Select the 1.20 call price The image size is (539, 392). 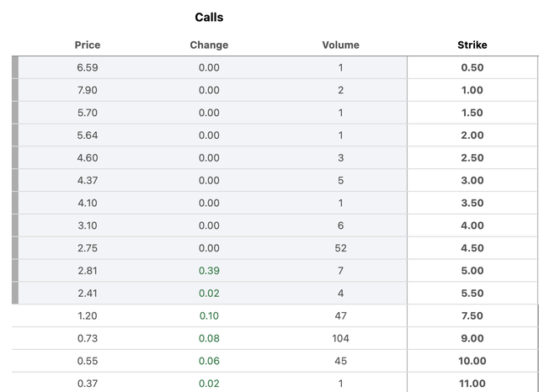[x=88, y=315]
